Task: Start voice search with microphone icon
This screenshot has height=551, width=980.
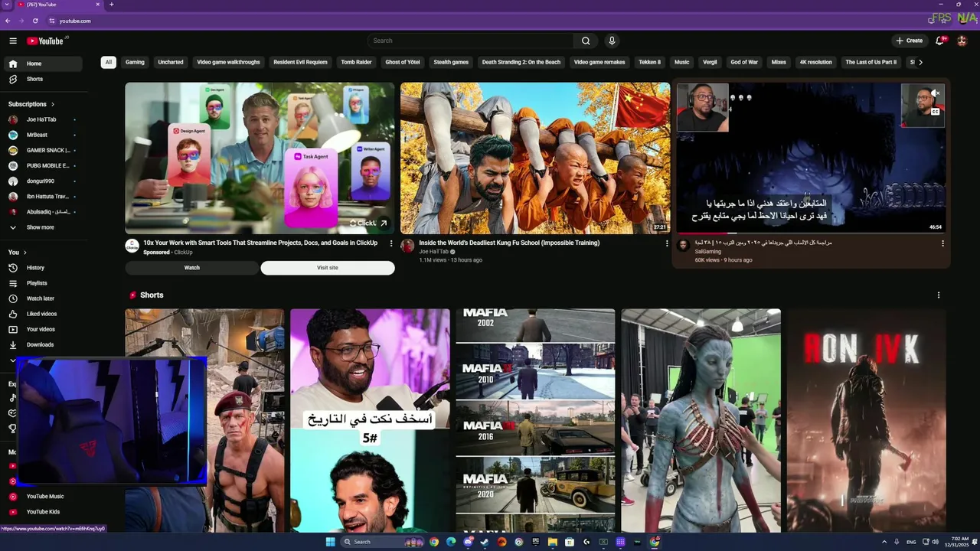Action: pos(612,41)
